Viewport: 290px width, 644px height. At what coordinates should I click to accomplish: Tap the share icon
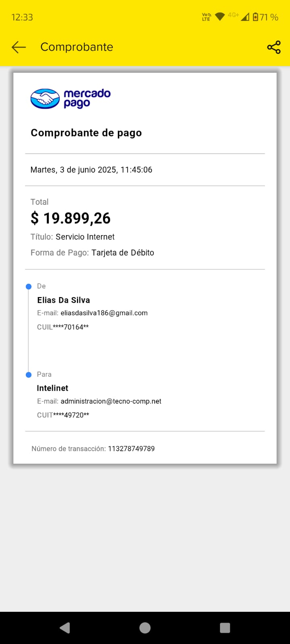point(274,47)
